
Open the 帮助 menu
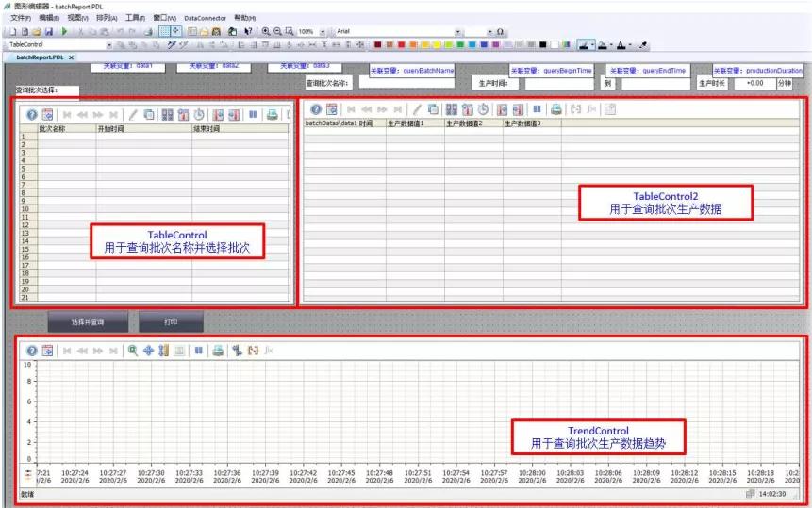[x=245, y=18]
